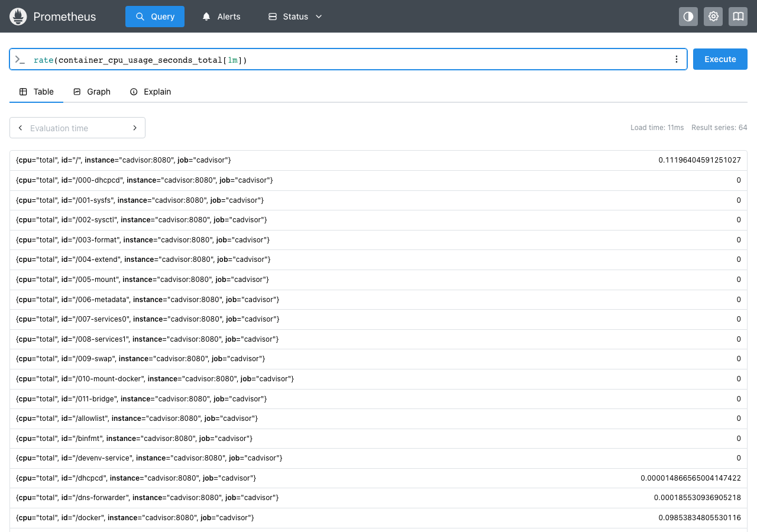
Task: Click value 0.000014866565004147422
Action: click(x=691, y=478)
